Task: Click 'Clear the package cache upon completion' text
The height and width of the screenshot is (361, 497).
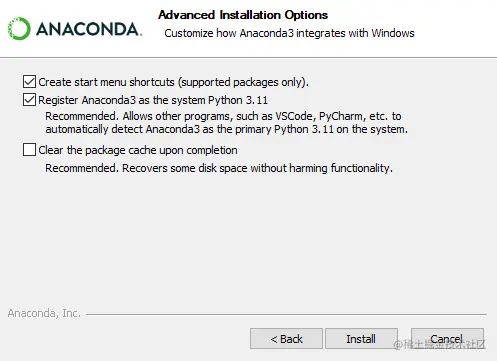Action: click(138, 150)
